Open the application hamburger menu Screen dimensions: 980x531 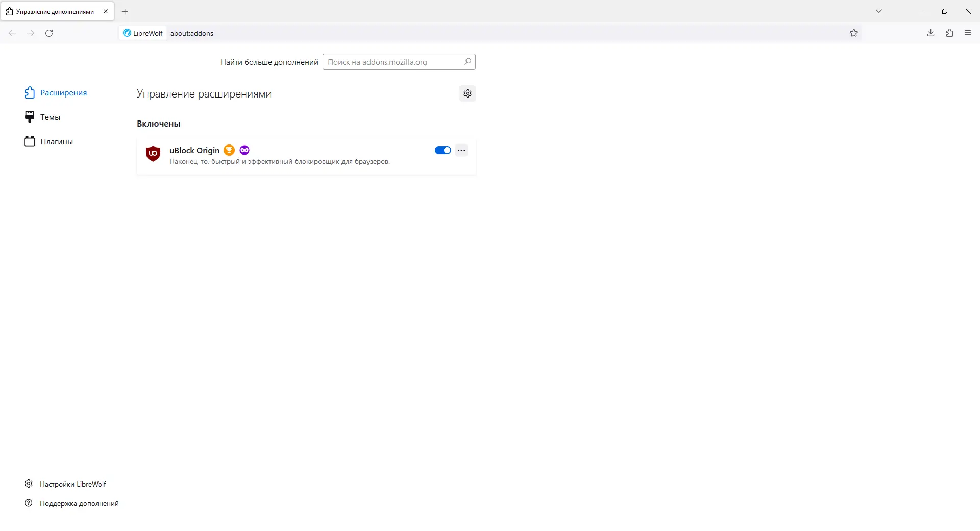click(968, 33)
